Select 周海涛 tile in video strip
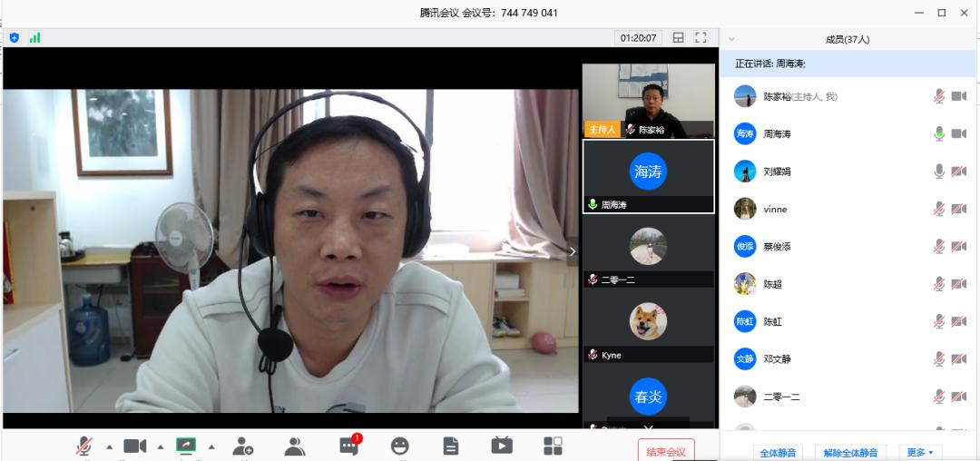Image resolution: width=980 pixels, height=461 pixels. coord(649,177)
